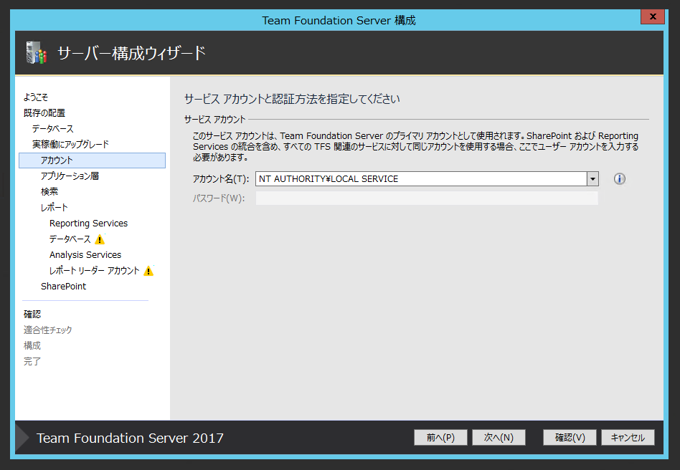Image resolution: width=680 pixels, height=470 pixels.
Task: Click the Team Foundation Server 2017 footer text
Action: point(130,438)
